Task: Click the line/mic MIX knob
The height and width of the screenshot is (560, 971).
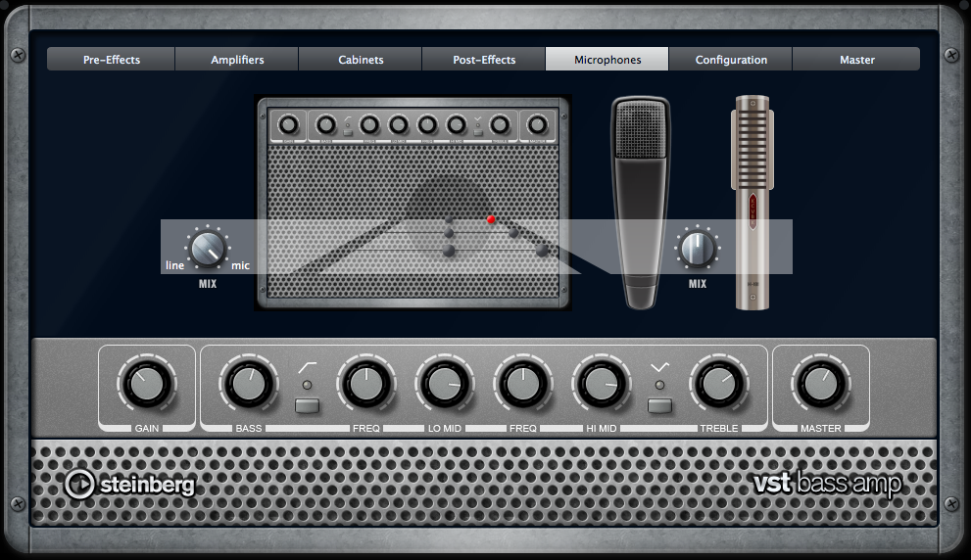Action: click(x=208, y=248)
